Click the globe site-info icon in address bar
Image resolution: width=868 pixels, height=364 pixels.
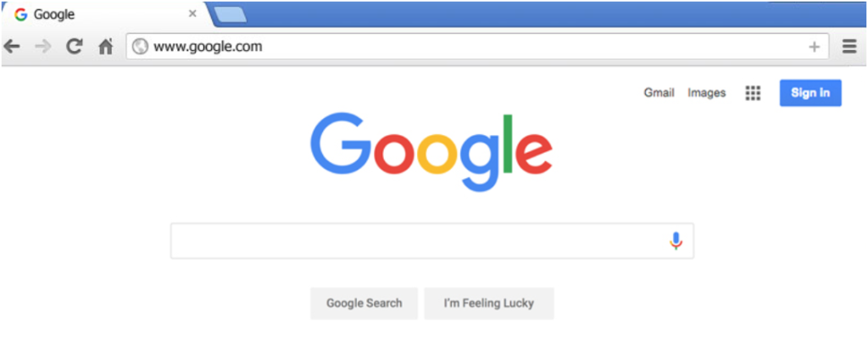pos(140,47)
